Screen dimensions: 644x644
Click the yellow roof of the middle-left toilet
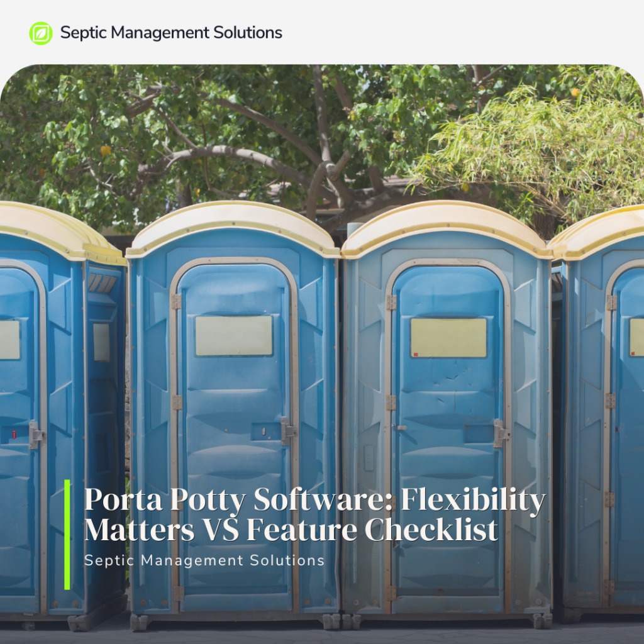233,228
